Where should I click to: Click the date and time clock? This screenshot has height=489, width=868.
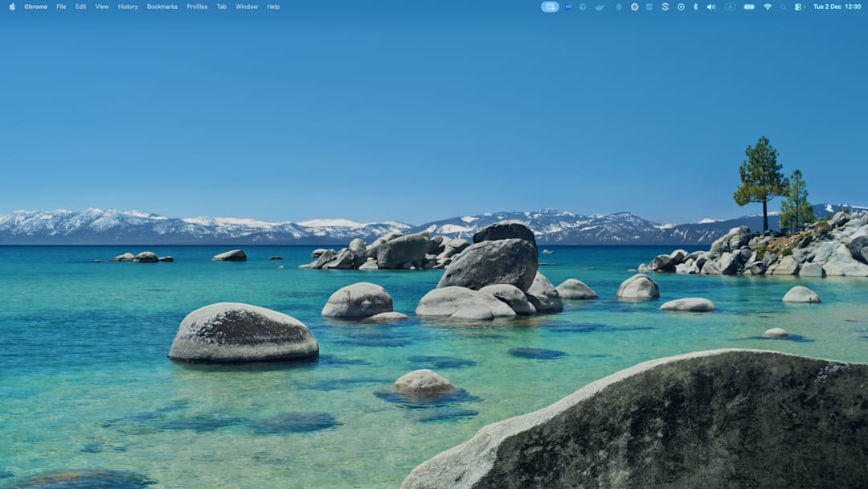click(x=837, y=6)
